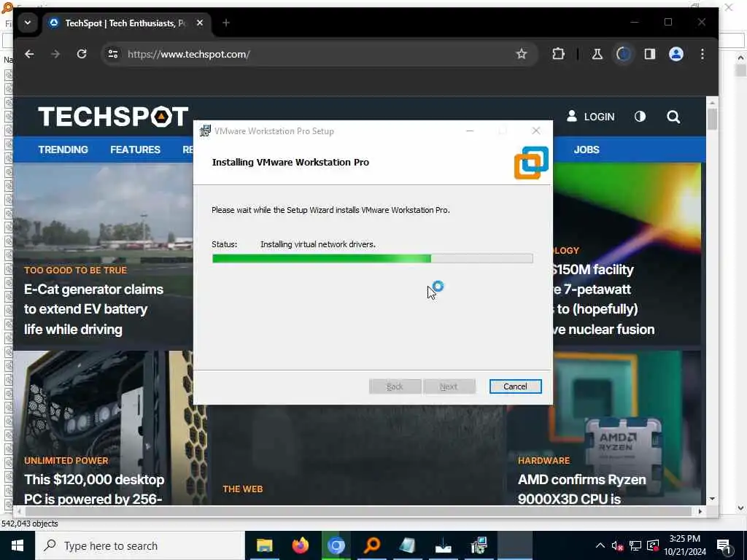Open the Windows Start menu
Viewport: 747px width, 560px height.
tap(18, 545)
